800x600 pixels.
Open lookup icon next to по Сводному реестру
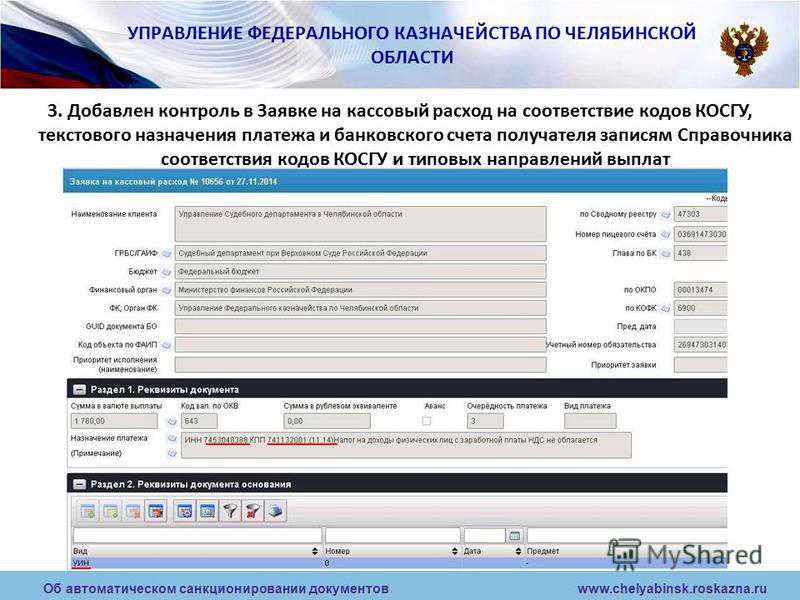tap(665, 215)
